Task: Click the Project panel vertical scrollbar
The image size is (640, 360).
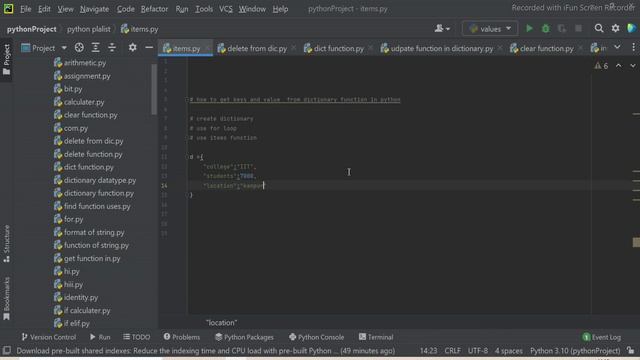Action: point(154,89)
